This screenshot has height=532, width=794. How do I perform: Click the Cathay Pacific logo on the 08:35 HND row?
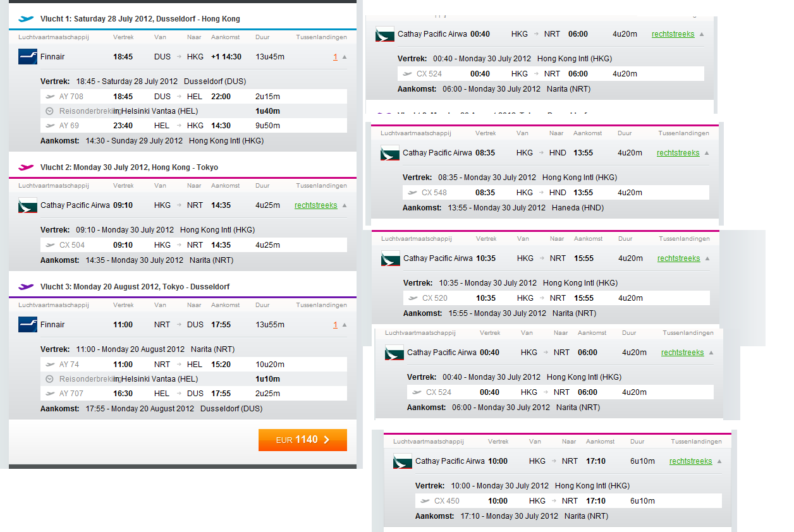390,153
